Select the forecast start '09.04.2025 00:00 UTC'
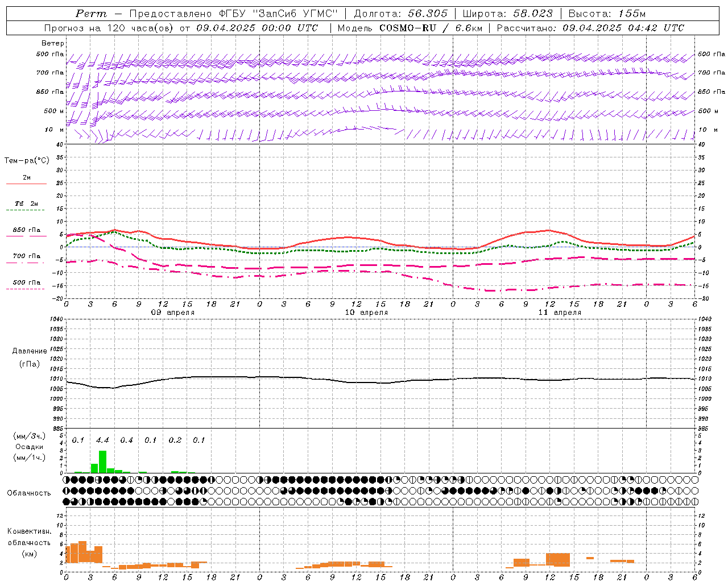This screenshot has width=728, height=582. click(x=258, y=28)
